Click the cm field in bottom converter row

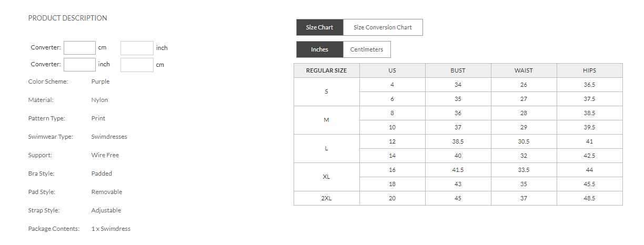[x=137, y=65]
